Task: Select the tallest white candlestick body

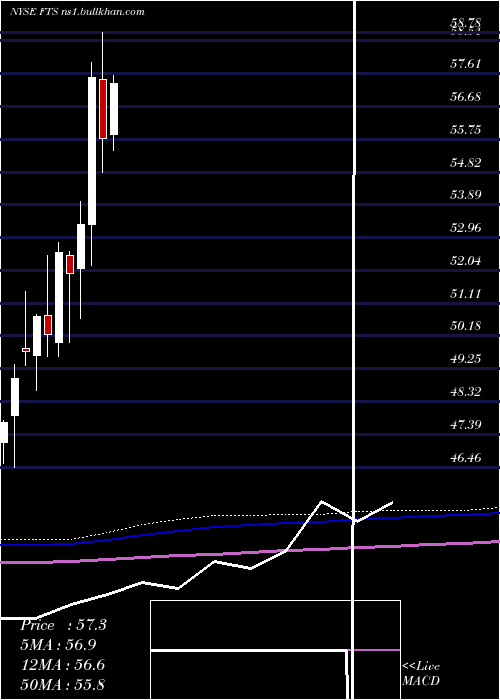Action: pos(92,151)
